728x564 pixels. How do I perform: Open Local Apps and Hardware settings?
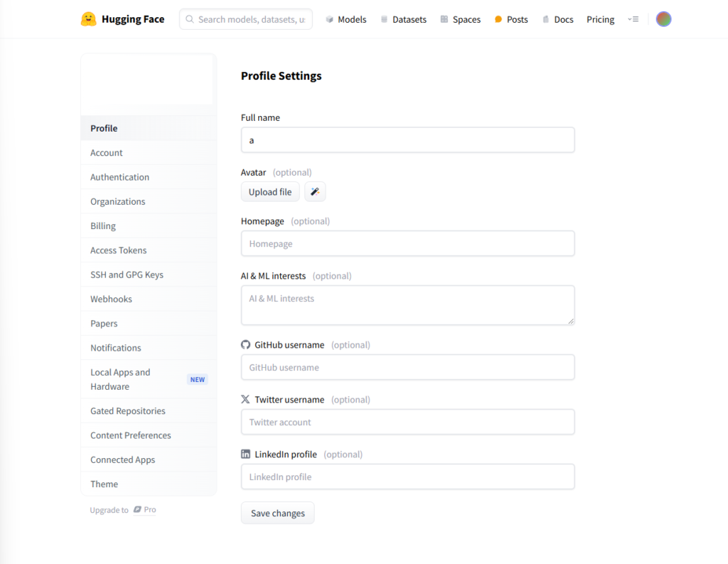[121, 379]
